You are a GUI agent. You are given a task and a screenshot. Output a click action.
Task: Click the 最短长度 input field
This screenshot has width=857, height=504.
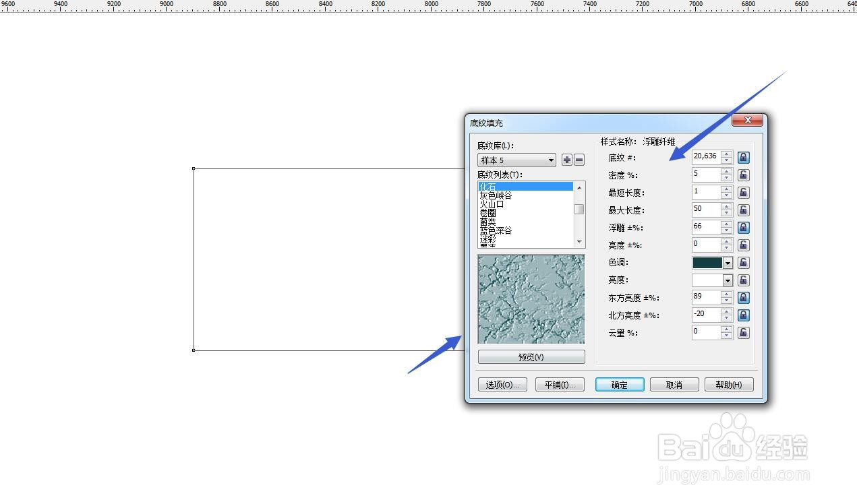[706, 192]
